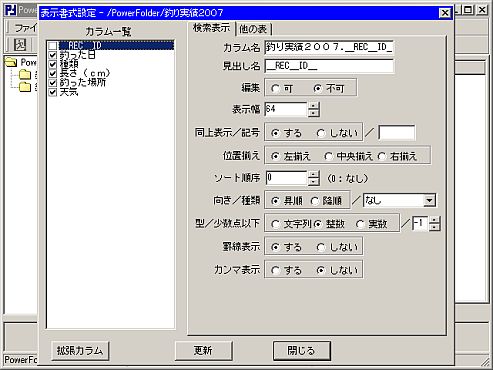Choose 中央揃え alignment
This screenshot has width=493, height=370.
pyautogui.click(x=328, y=156)
